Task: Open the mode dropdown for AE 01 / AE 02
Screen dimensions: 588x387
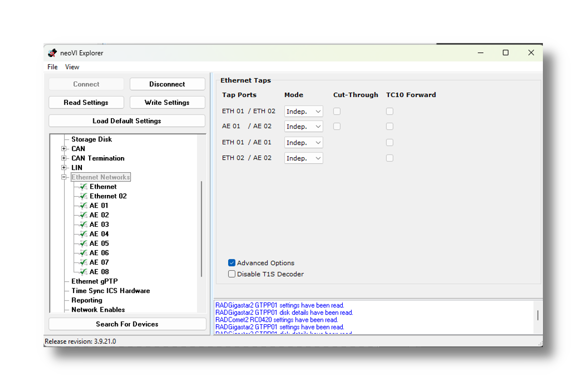Action: (303, 126)
